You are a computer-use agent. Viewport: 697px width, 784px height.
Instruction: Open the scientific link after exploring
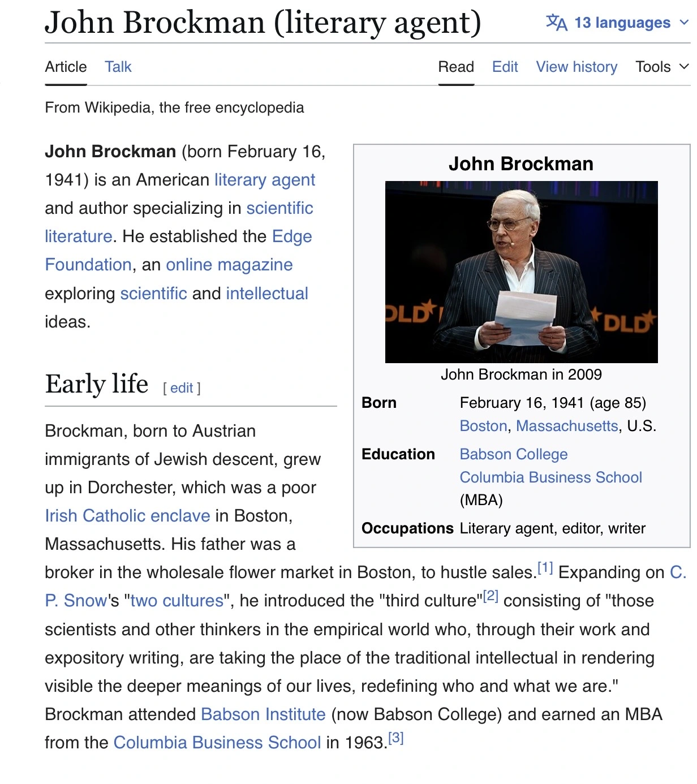(153, 294)
